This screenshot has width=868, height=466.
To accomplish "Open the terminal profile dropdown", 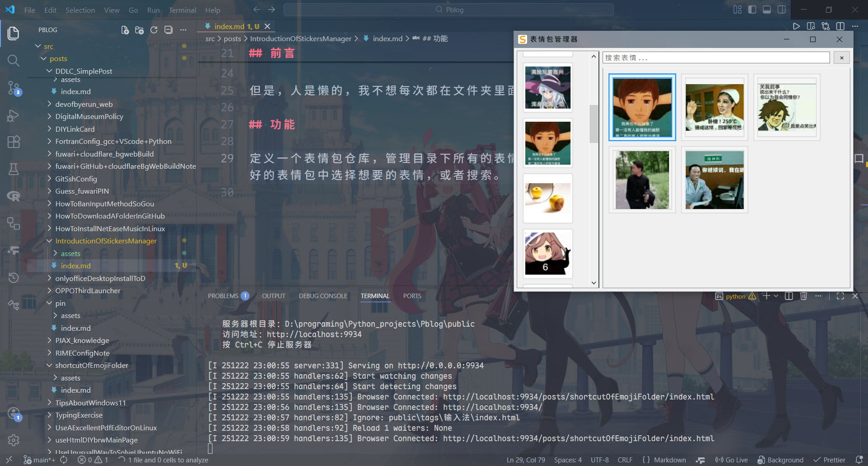I will coord(776,296).
